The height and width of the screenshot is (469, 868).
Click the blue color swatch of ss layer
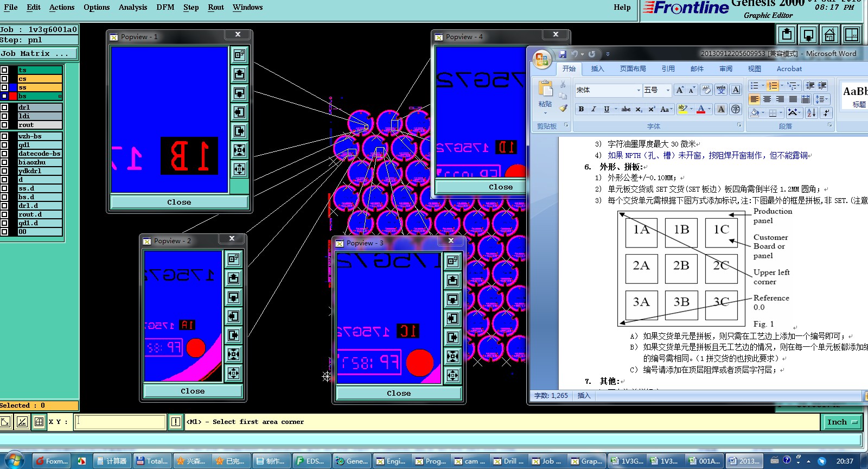click(x=13, y=87)
